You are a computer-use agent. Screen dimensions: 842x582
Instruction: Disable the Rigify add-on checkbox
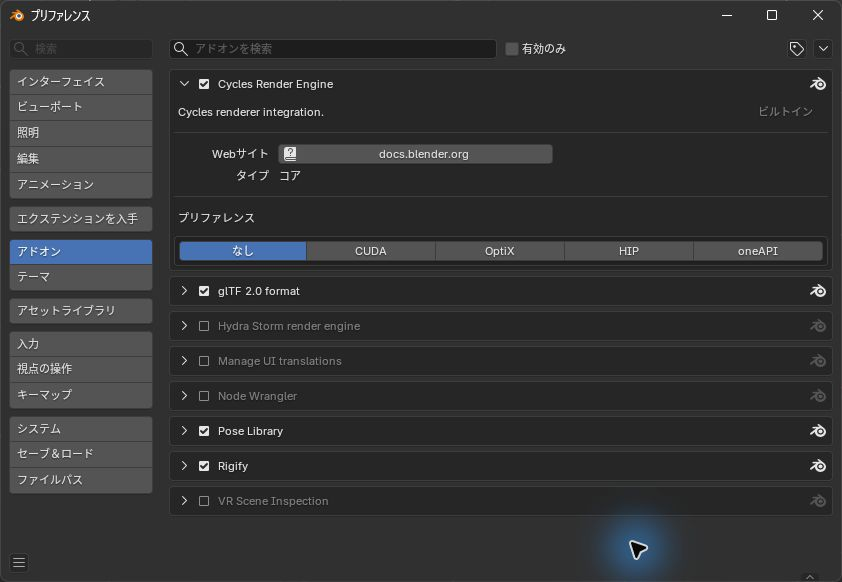204,466
